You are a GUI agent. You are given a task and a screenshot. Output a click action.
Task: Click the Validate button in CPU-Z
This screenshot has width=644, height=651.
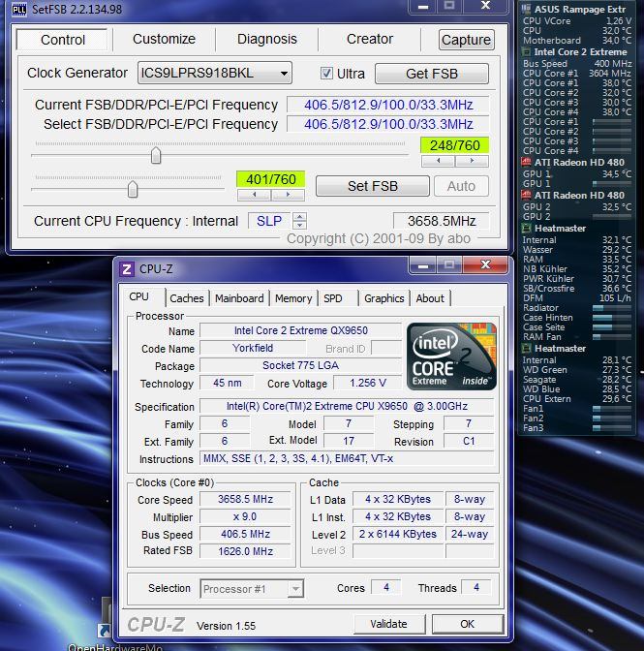[388, 624]
